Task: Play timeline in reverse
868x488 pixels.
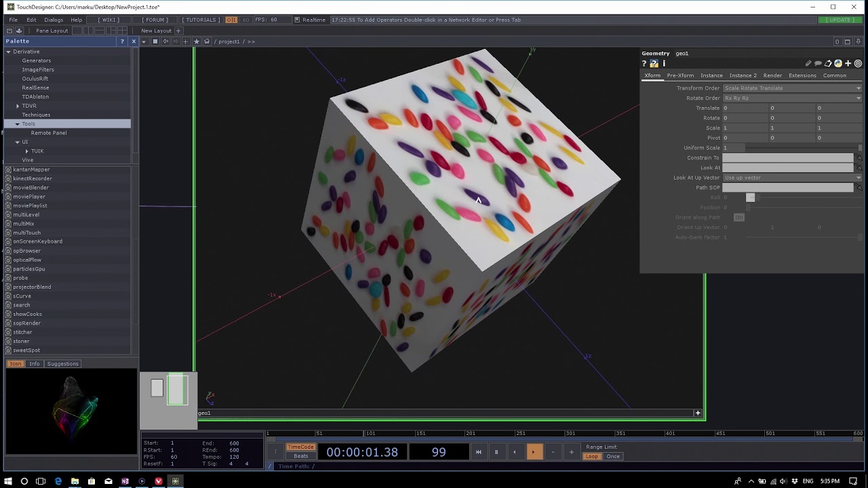Action: pyautogui.click(x=515, y=452)
